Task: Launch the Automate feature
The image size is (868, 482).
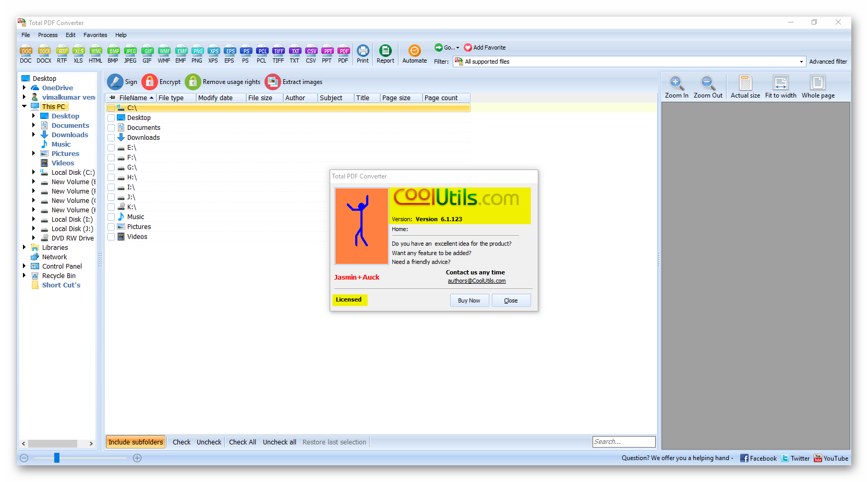Action: pos(415,54)
